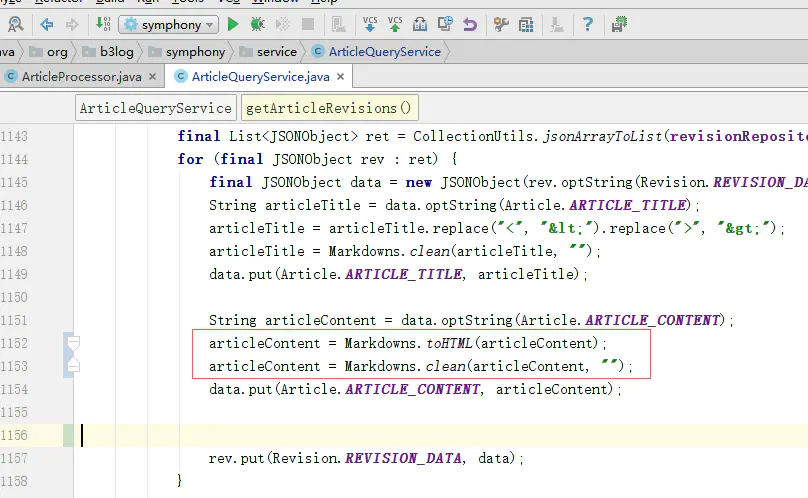Click the run with coverage icon
808x498 pixels.
[x=283, y=24]
